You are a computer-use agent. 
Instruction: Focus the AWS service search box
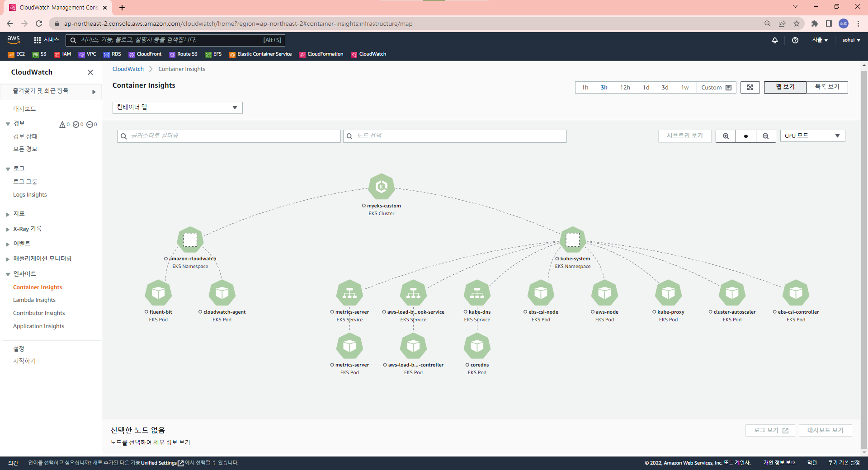pyautogui.click(x=175, y=40)
